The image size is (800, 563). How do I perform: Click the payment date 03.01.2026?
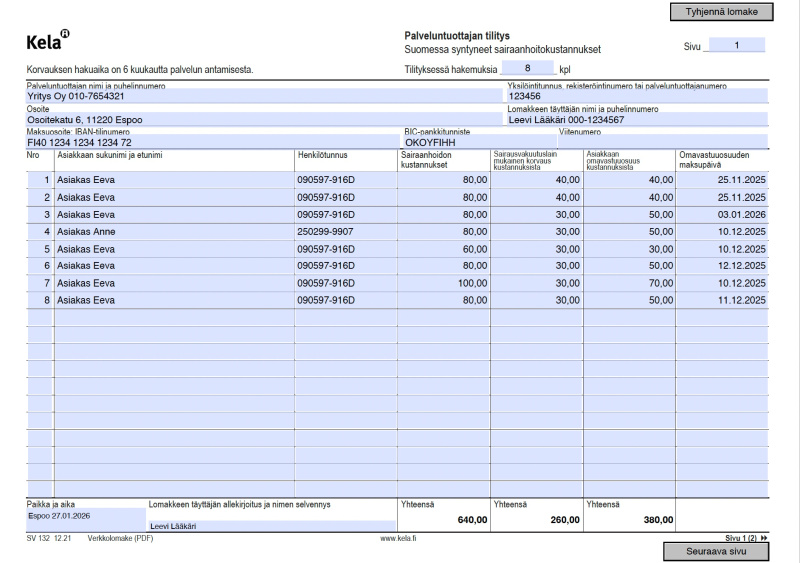tap(723, 215)
